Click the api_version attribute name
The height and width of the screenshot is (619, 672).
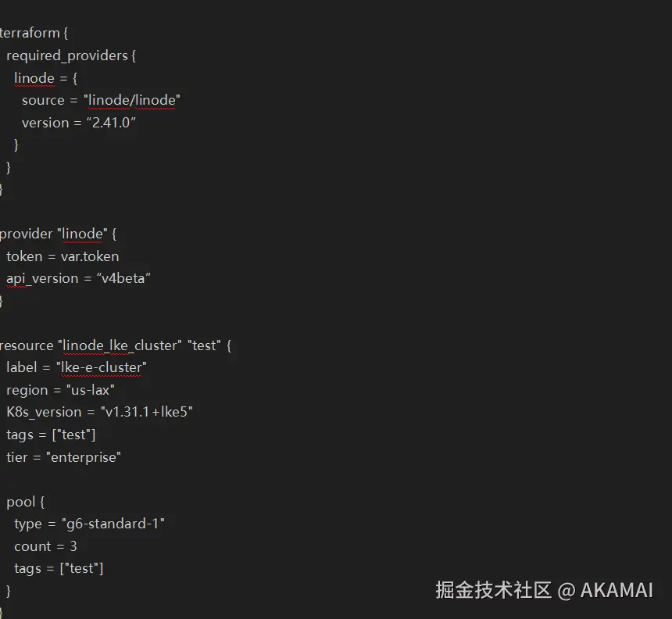click(42, 278)
